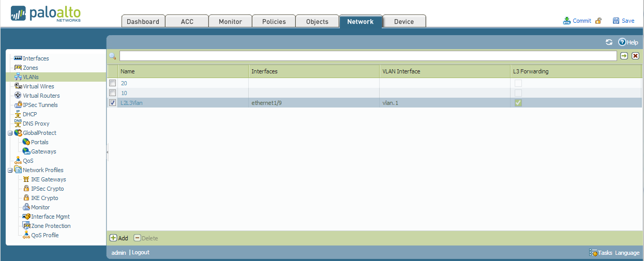
Task: Open the Gateways icon under GlobalProtect
Action: 26,151
